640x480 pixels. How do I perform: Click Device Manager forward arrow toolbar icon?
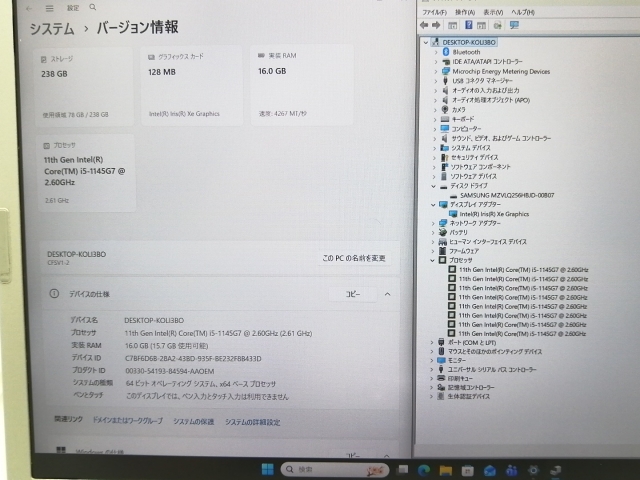point(436,25)
